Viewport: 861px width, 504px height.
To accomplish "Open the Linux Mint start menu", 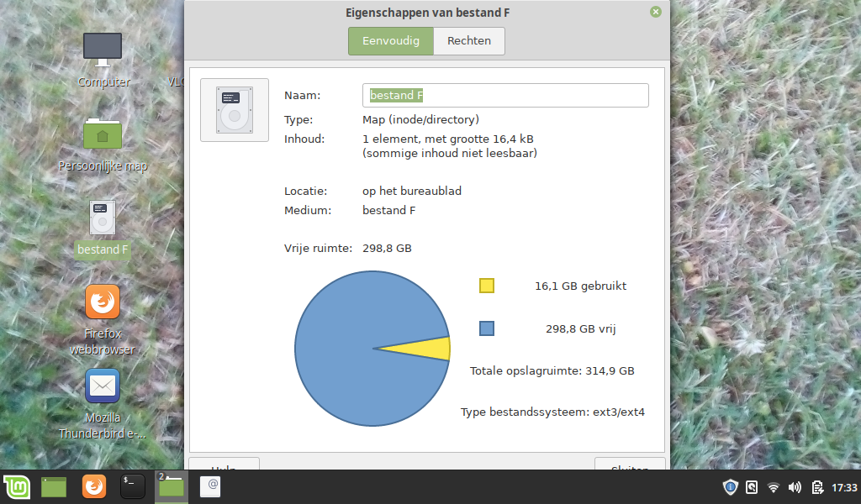I will tap(17, 486).
